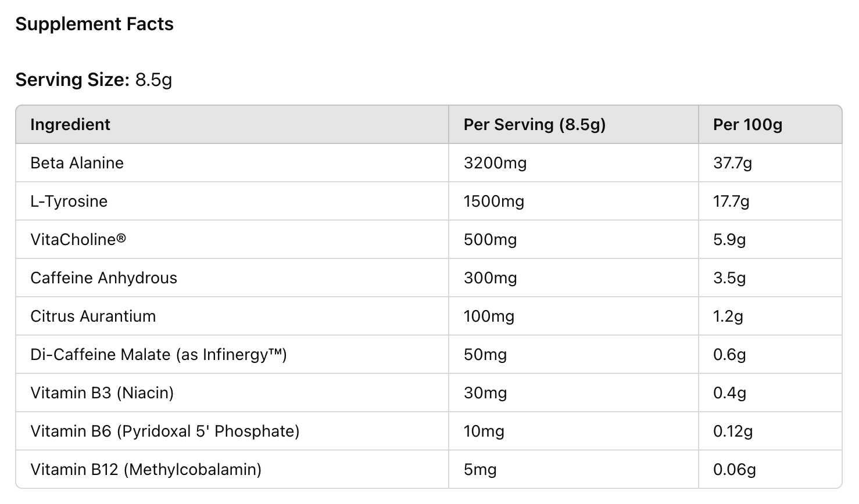Click the 3200mg per serving value
The width and height of the screenshot is (859, 504).
[495, 163]
